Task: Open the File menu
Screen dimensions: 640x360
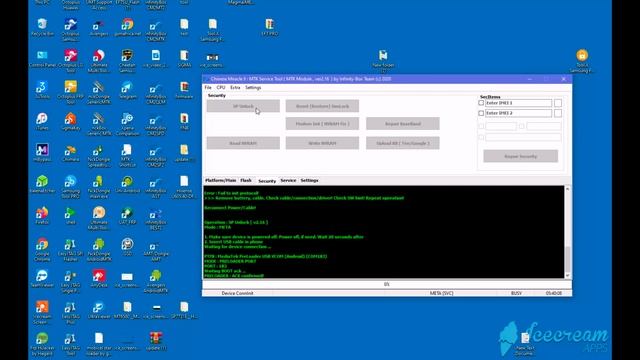Action: pyautogui.click(x=208, y=87)
